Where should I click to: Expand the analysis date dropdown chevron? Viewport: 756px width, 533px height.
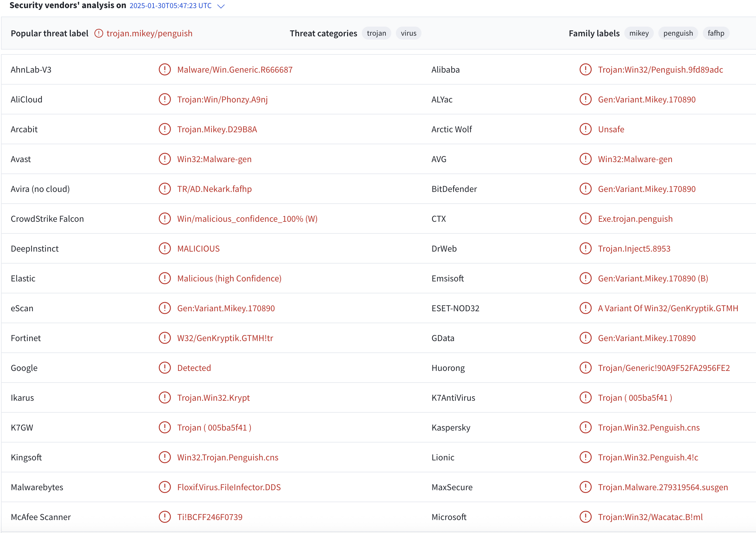click(x=221, y=6)
